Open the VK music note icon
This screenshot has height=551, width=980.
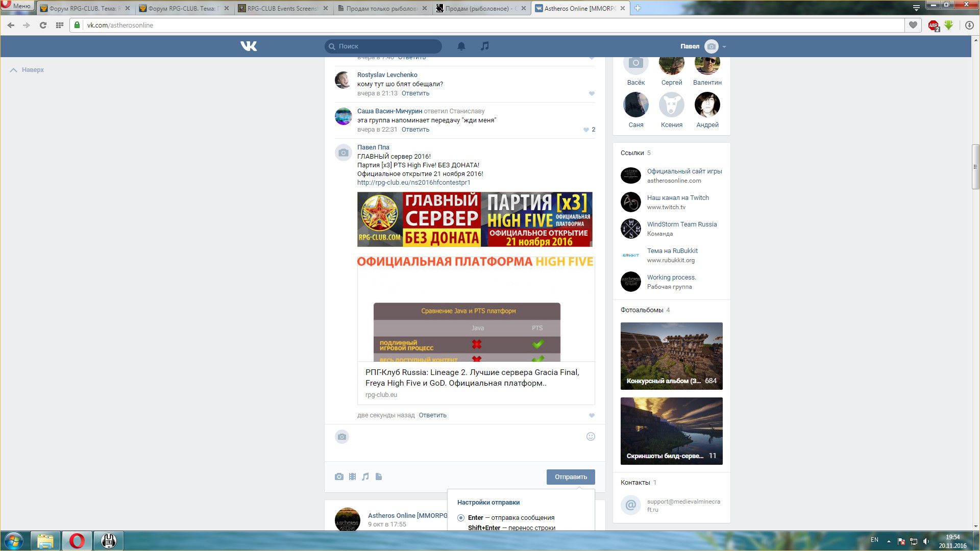[x=484, y=46]
